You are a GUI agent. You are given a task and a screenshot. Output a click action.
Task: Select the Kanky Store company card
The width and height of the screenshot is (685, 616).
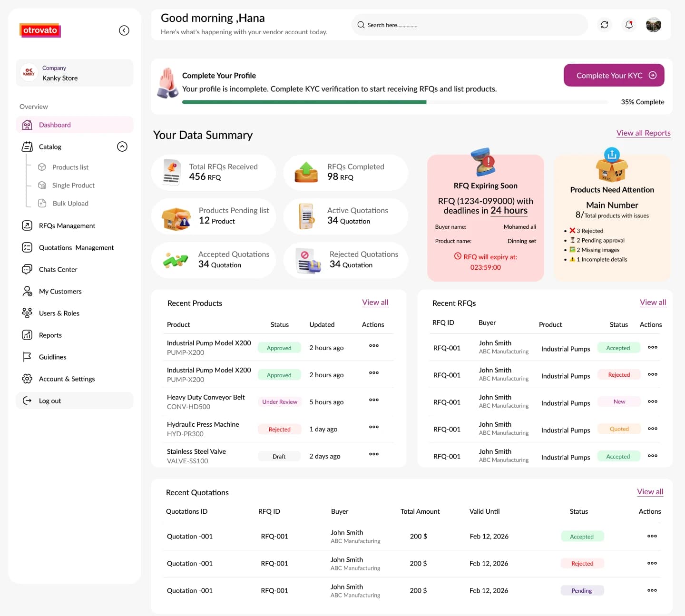tap(75, 73)
